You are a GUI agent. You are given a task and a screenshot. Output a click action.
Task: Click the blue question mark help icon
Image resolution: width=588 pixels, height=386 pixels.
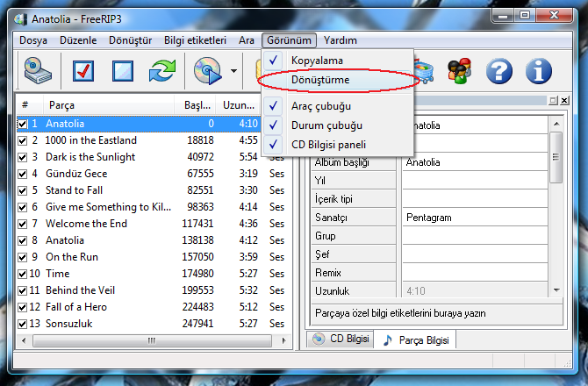tap(498, 71)
